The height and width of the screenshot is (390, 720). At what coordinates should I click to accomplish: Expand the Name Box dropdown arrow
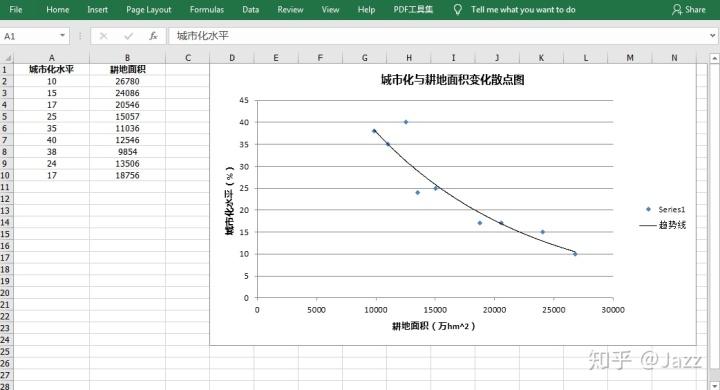coord(62,36)
